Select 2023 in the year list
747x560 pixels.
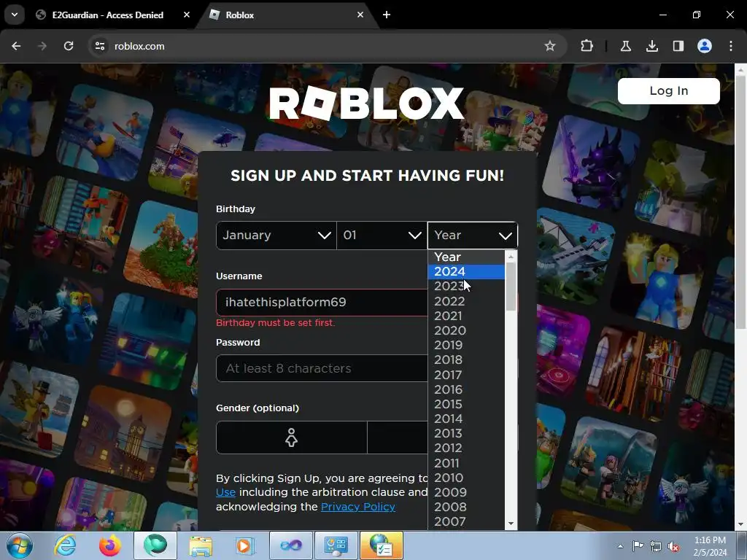point(466,286)
